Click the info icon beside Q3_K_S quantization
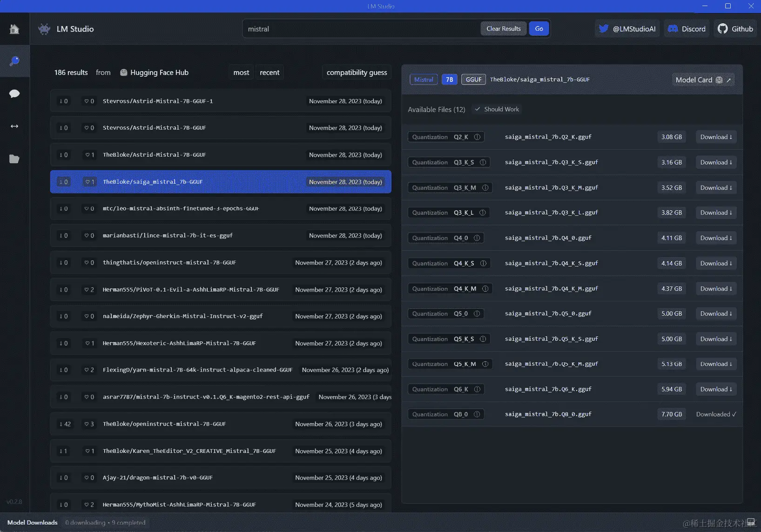The height and width of the screenshot is (532, 761). (x=483, y=162)
